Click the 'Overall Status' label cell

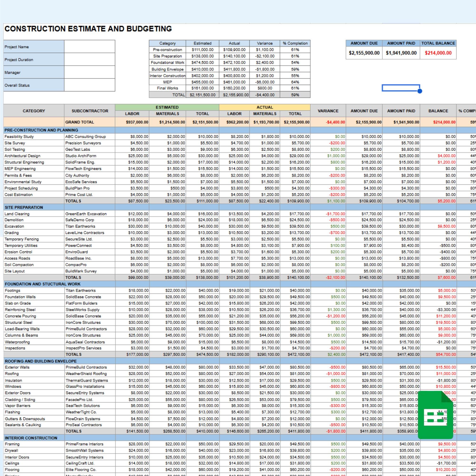click(x=34, y=85)
